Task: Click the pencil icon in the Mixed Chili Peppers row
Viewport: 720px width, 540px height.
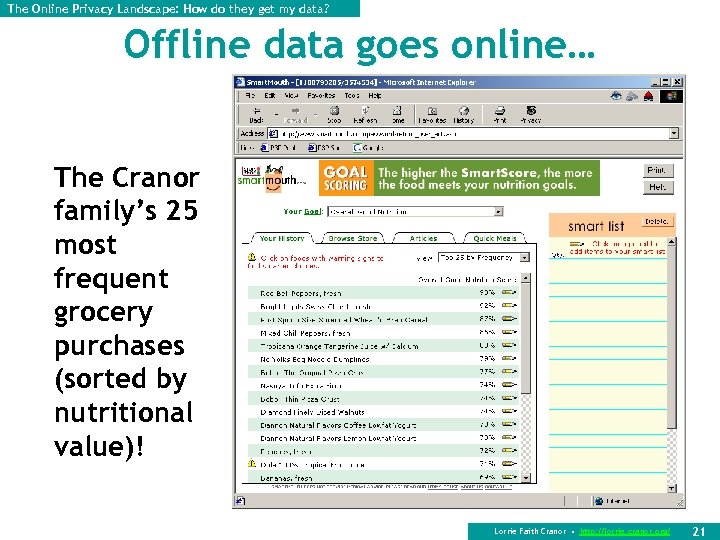Action: coord(509,332)
